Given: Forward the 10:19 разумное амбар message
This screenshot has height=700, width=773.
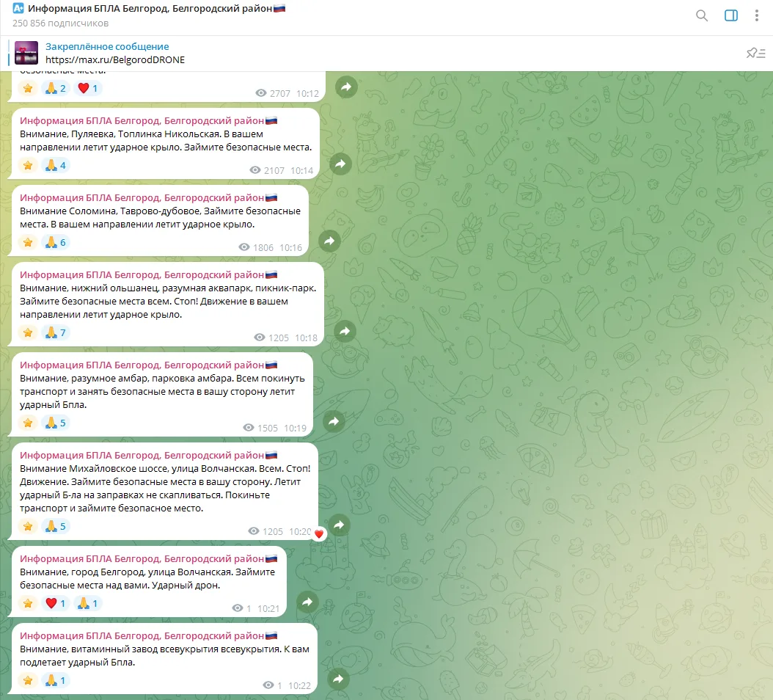Looking at the screenshot, I should pyautogui.click(x=334, y=421).
